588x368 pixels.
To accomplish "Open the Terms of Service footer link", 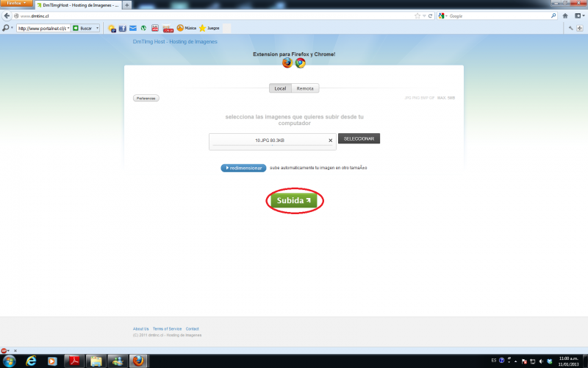I will pos(167,328).
